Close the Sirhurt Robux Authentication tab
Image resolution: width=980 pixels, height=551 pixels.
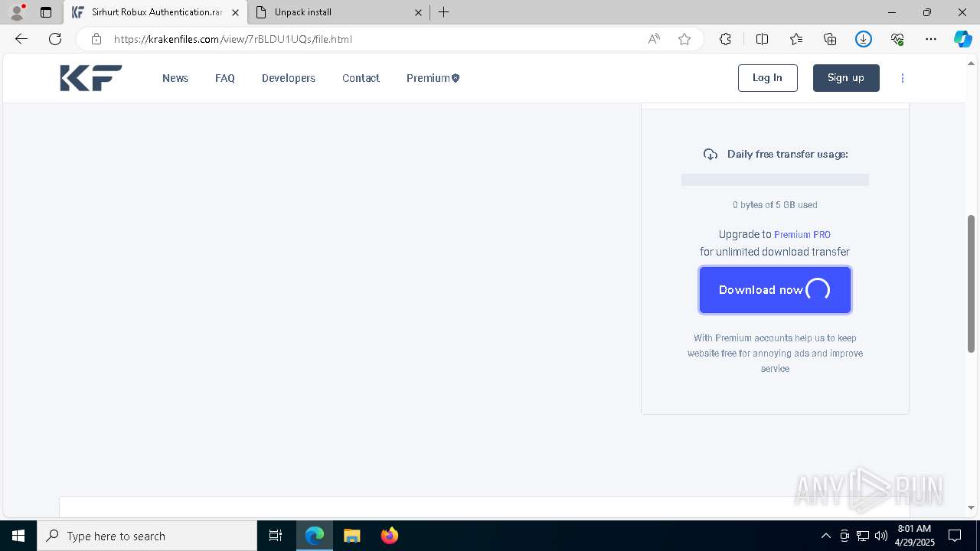point(235,12)
